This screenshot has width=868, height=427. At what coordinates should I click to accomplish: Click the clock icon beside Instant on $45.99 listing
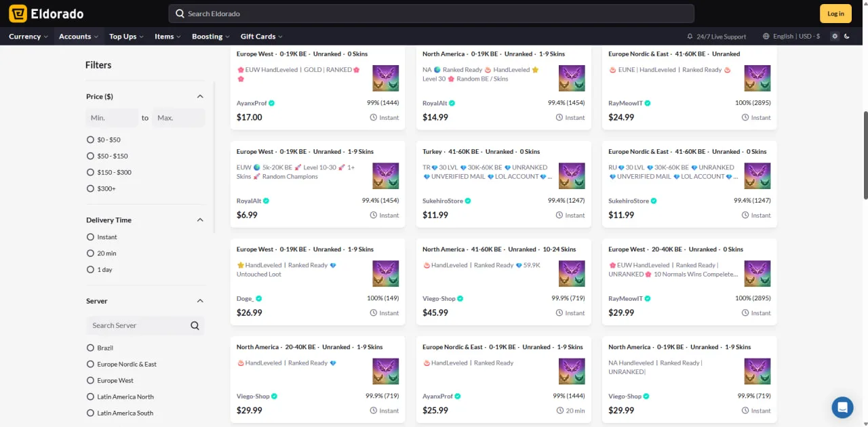tap(559, 312)
